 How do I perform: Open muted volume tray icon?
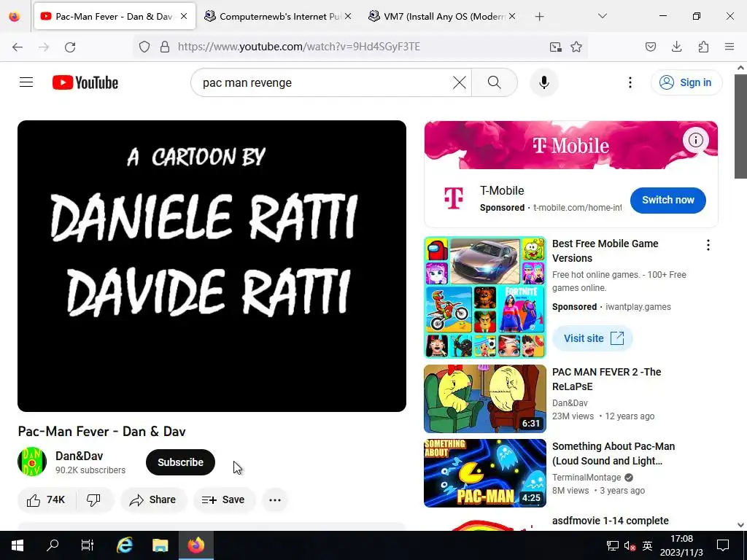click(x=630, y=545)
